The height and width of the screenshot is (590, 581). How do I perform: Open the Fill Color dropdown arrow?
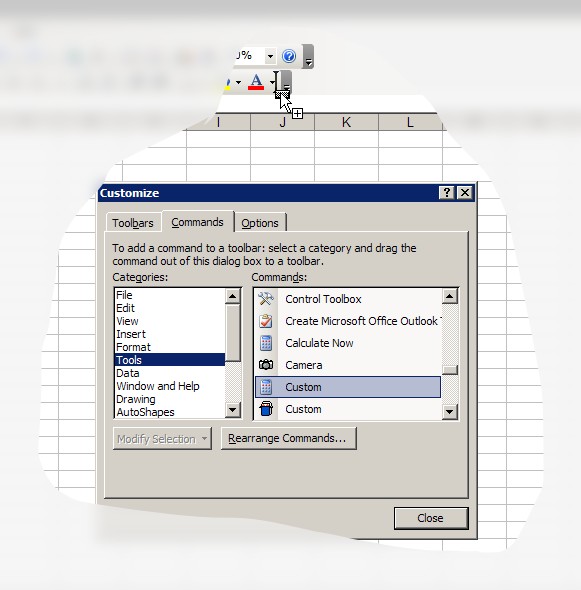click(x=238, y=82)
